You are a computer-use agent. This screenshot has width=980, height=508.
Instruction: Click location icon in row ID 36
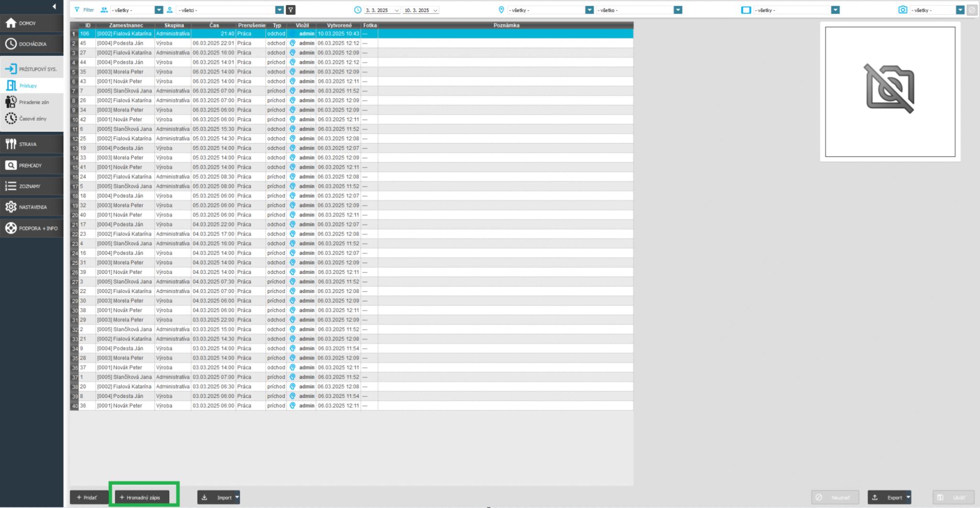tap(292, 406)
